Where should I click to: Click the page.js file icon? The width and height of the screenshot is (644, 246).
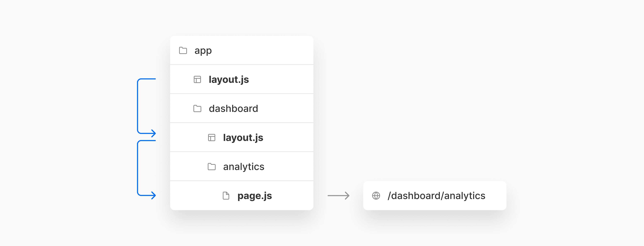226,195
